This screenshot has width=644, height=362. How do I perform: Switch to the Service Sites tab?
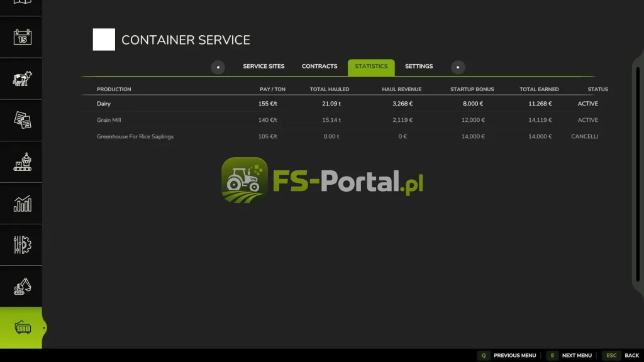coord(264,67)
